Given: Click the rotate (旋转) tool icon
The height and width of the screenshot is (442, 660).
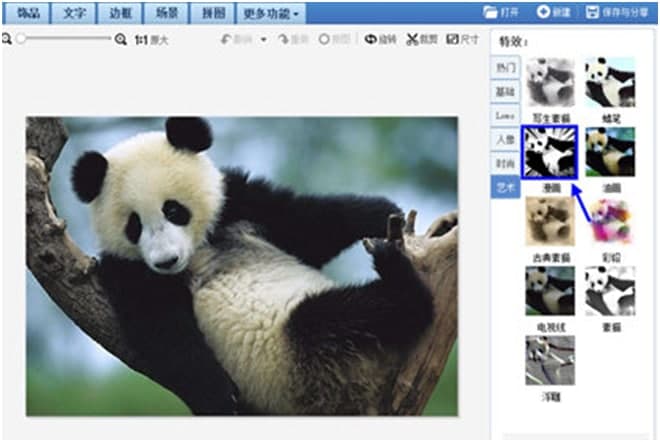Looking at the screenshot, I should (371, 39).
